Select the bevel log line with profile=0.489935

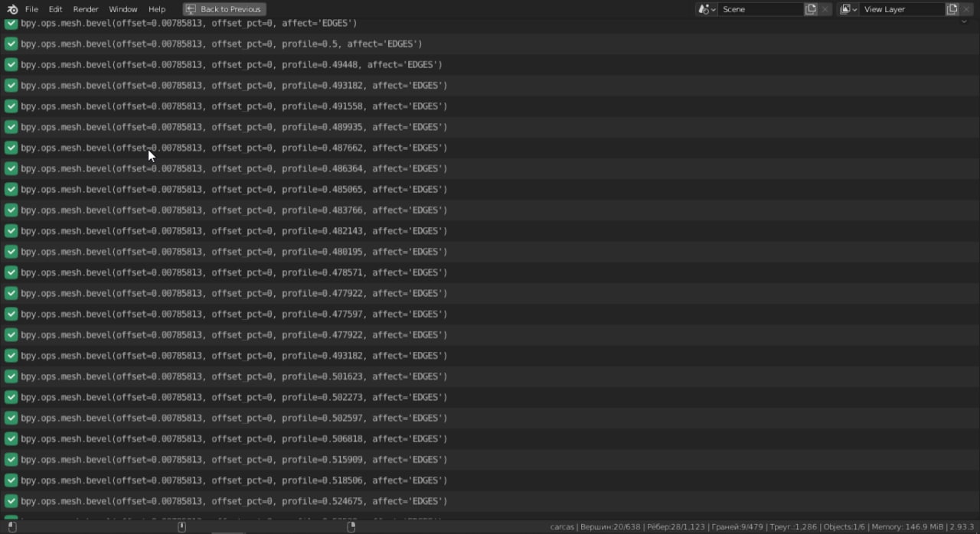tap(234, 127)
